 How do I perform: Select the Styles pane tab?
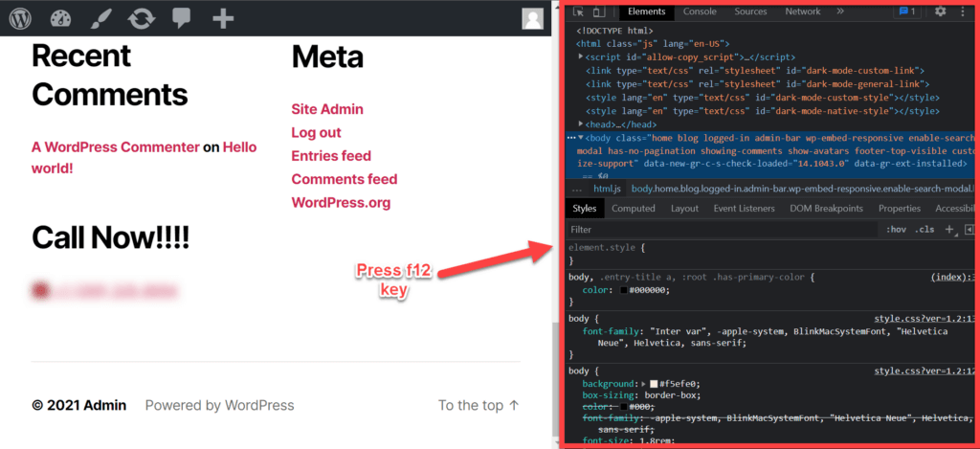click(585, 209)
